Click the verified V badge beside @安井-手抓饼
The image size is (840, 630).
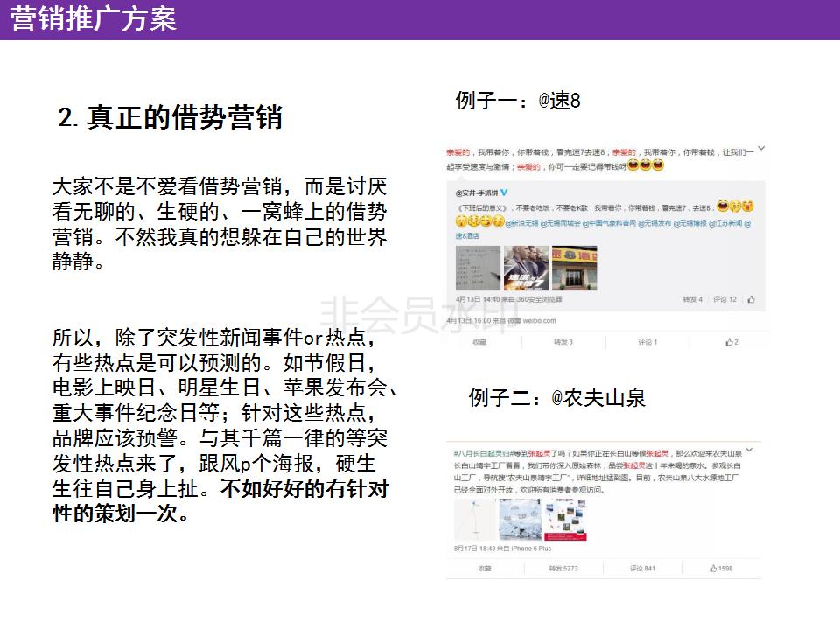(x=503, y=192)
